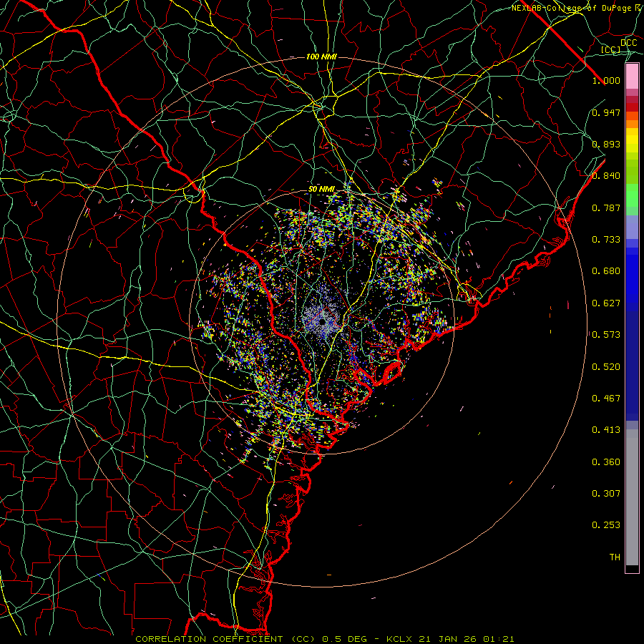This screenshot has width=644, height=644.
Task: Click the CORRELATION COEFFICIENT (CC) product title
Action: (x=225, y=639)
